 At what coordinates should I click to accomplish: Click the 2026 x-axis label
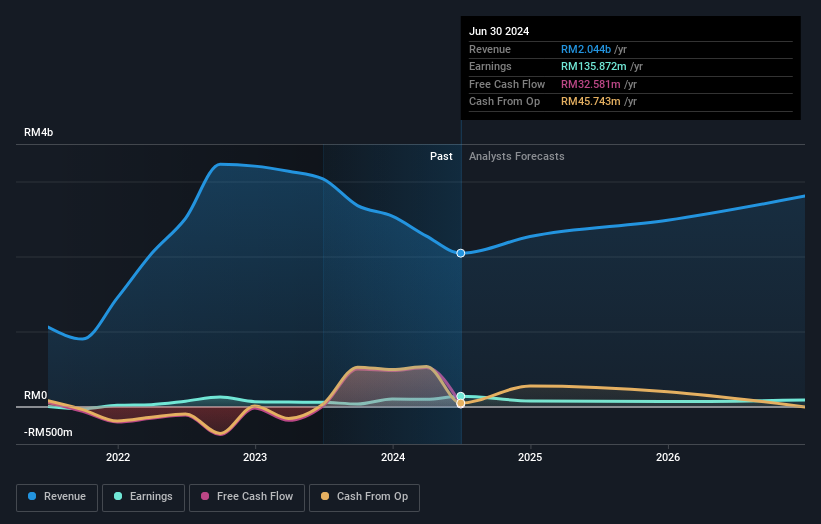click(668, 458)
